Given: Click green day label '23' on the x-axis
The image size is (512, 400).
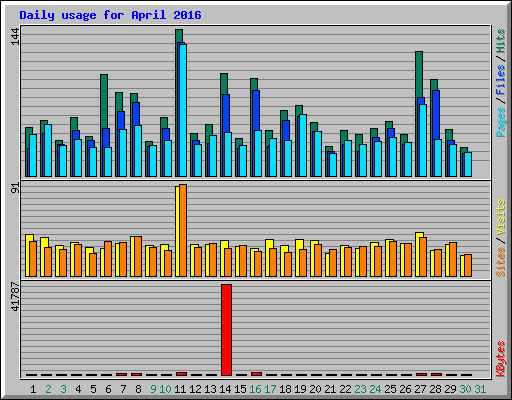Looking at the screenshot, I should [360, 389].
